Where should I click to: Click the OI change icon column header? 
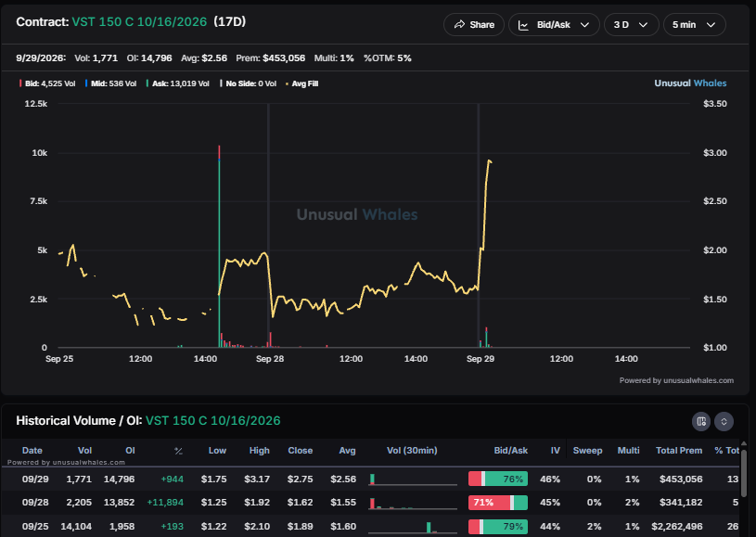pos(178,451)
